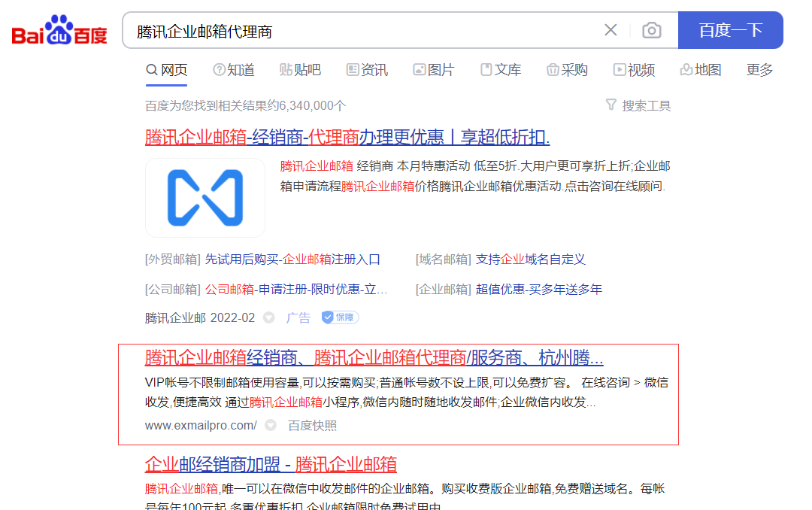812x510 pixels.
Task: Expand dropdown arrow beside www.exmailpro.com/
Action: tap(271, 426)
